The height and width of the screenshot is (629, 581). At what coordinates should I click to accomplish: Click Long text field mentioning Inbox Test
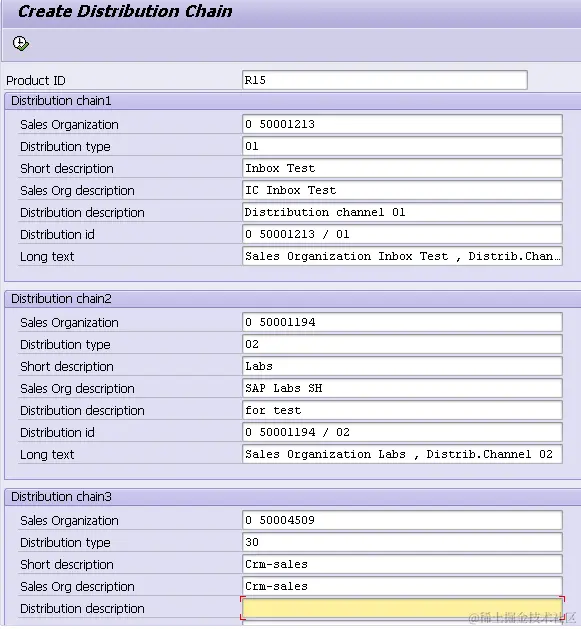pos(402,256)
